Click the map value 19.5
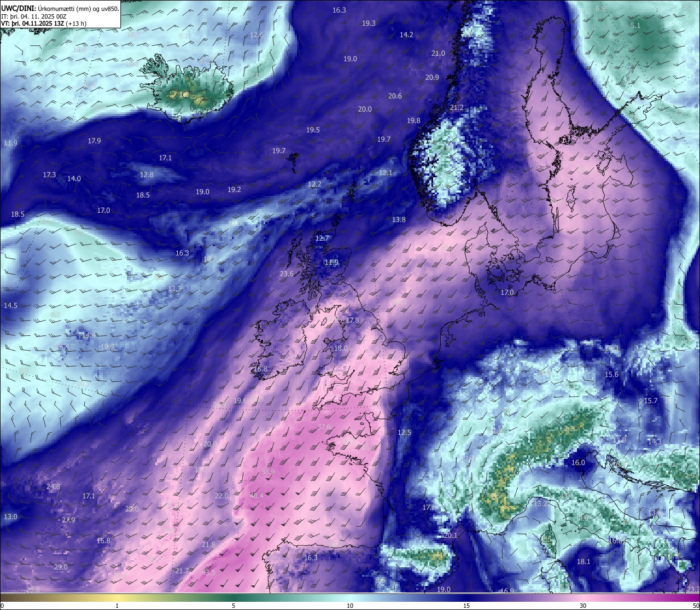The image size is (700, 610). point(313,130)
